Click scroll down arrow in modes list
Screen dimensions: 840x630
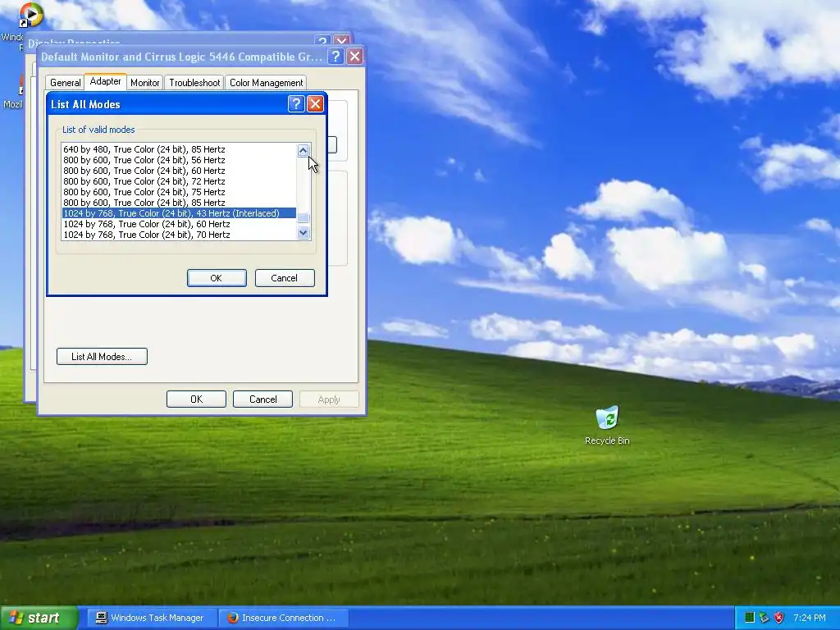click(x=304, y=232)
